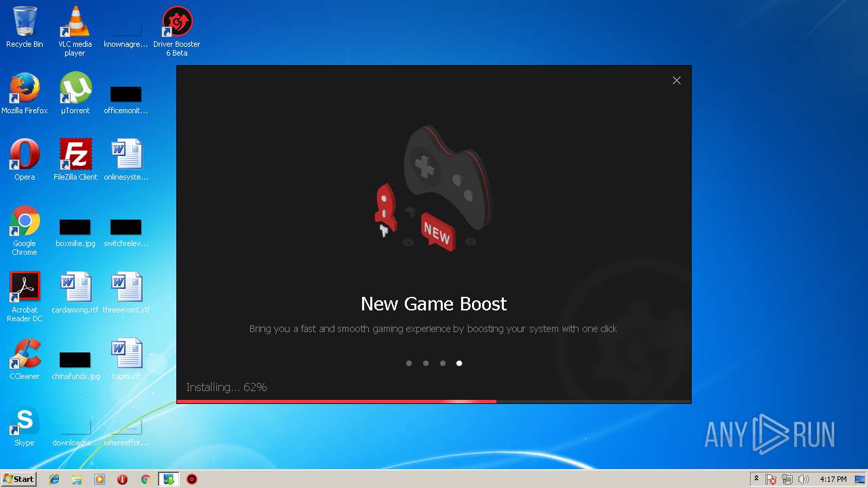The image size is (868, 488).
Task: Switch to the active installer taskbar button
Action: [168, 479]
